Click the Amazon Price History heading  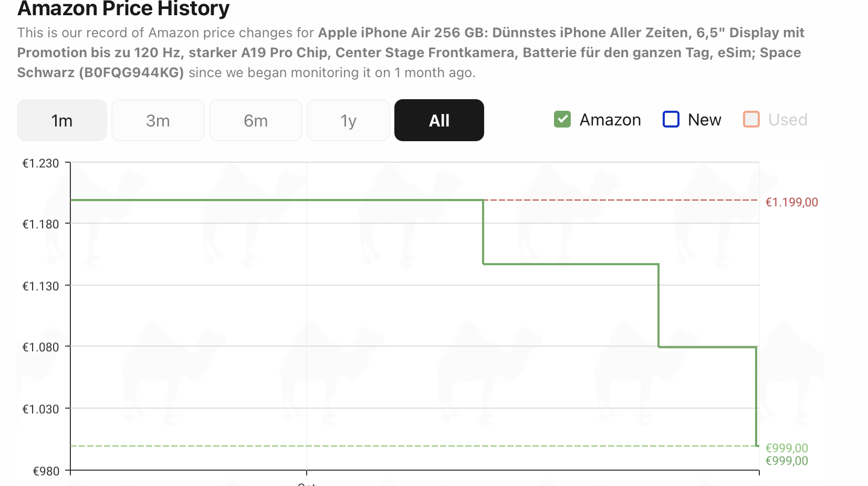coord(123,8)
